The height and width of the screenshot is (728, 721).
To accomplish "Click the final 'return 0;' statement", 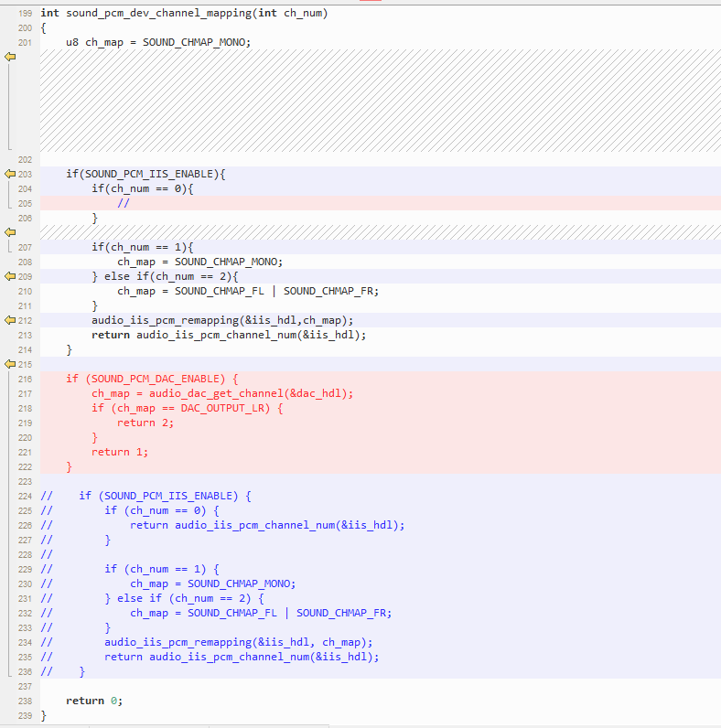I will (94, 701).
